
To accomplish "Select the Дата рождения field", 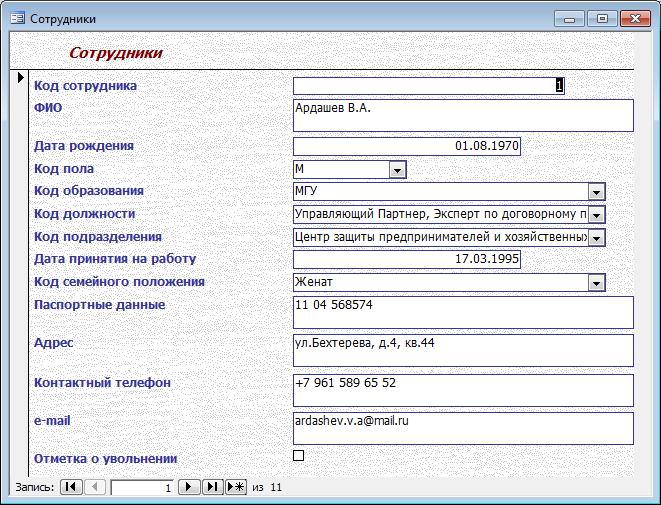I will click(406, 146).
